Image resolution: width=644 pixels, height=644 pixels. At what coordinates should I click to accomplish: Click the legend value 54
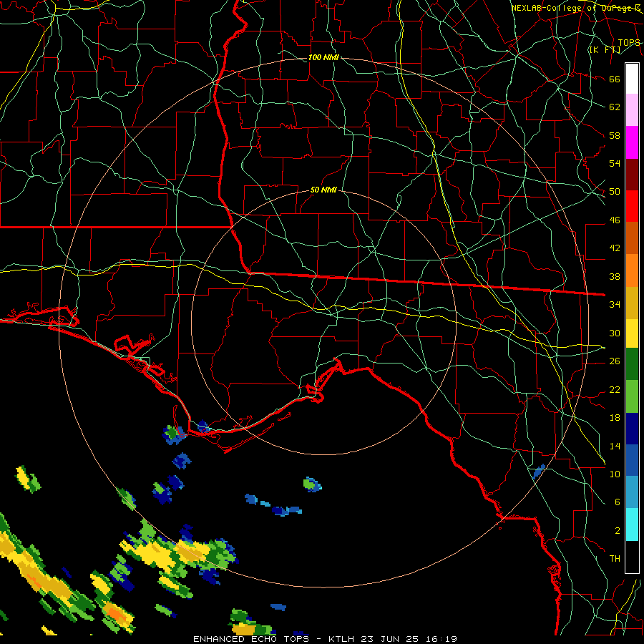(x=615, y=163)
